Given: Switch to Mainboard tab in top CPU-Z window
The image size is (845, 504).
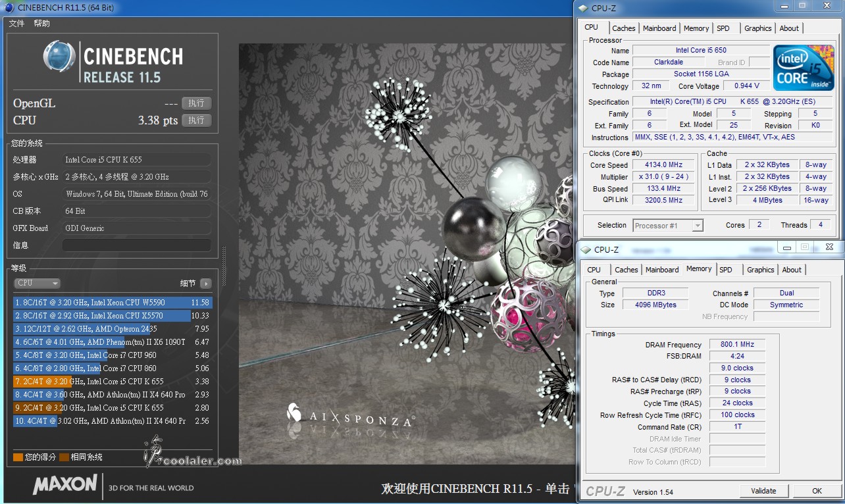Looking at the screenshot, I should click(659, 28).
